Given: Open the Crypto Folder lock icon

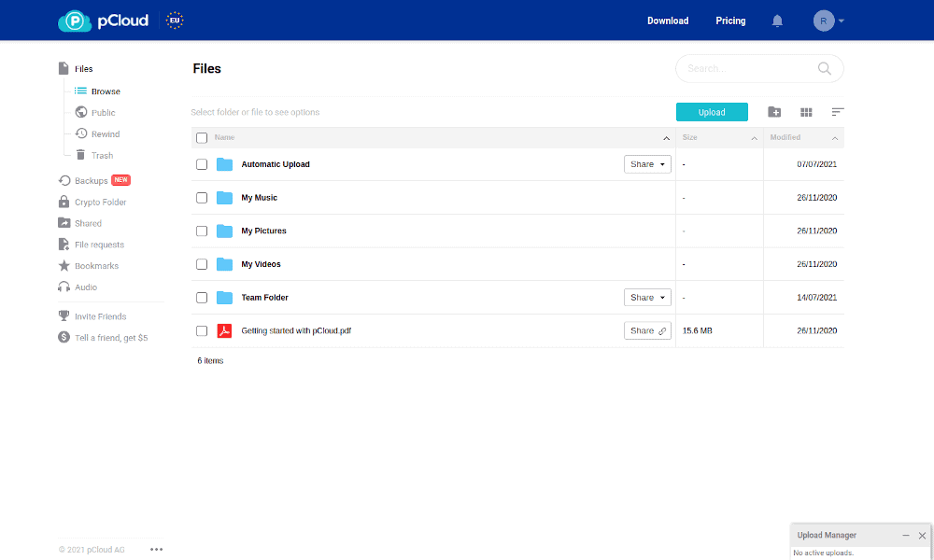Looking at the screenshot, I should coord(64,202).
